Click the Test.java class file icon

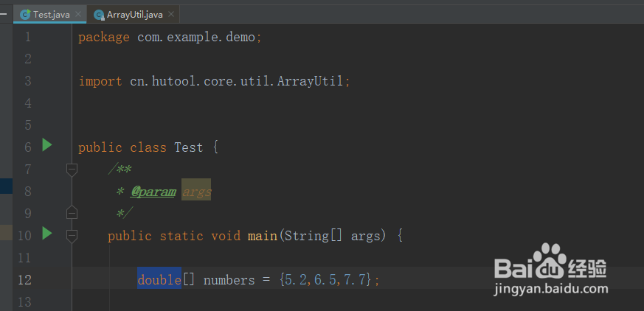[x=25, y=15]
